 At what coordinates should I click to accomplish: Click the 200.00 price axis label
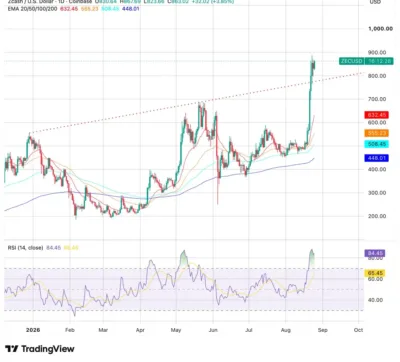coord(377,216)
